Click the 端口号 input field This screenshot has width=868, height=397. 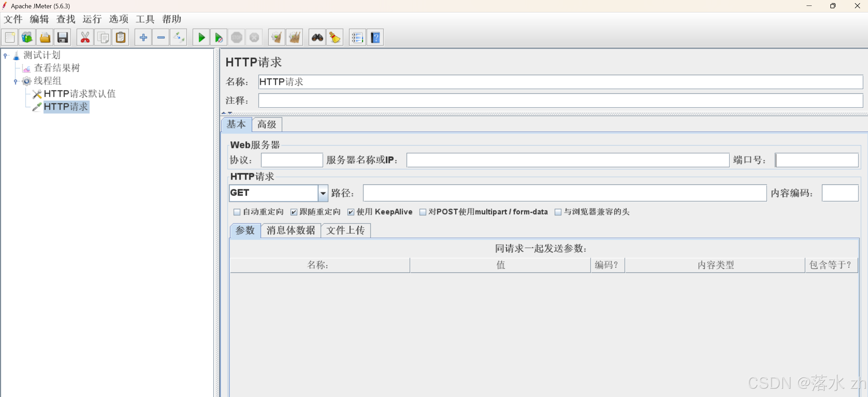817,160
